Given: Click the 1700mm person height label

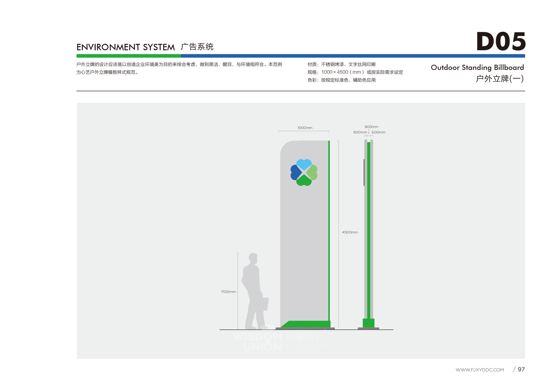Looking at the screenshot, I should tap(228, 292).
